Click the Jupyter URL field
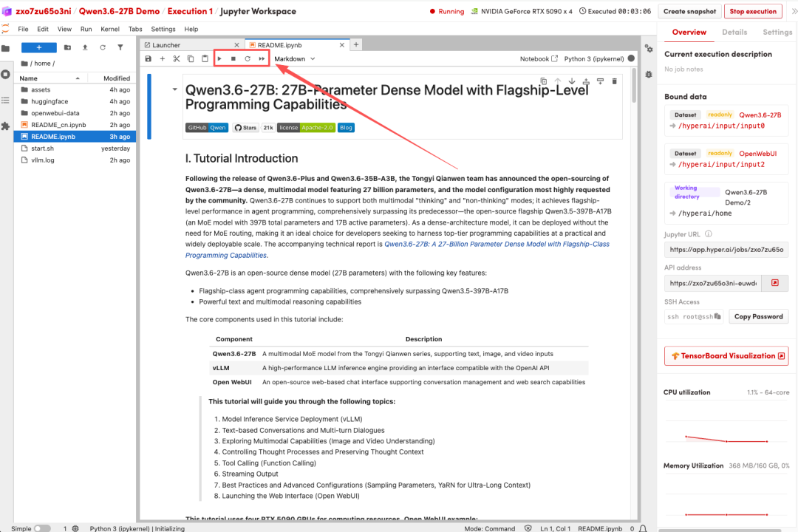 [726, 250]
